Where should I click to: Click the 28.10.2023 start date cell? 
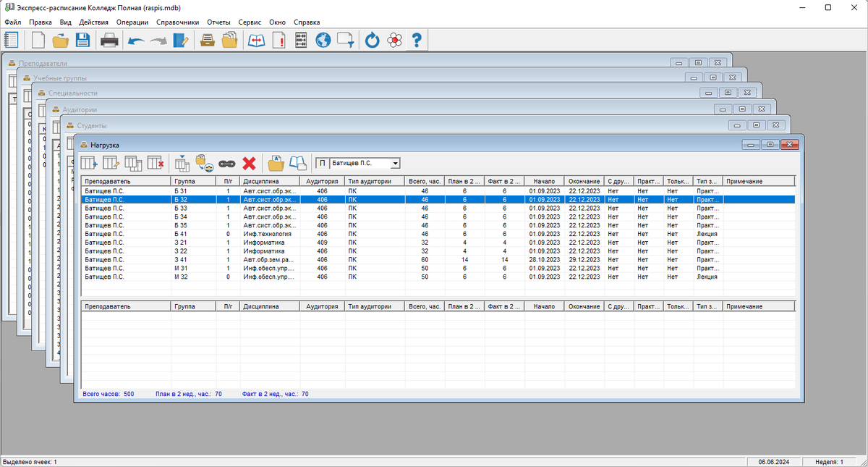(545, 259)
